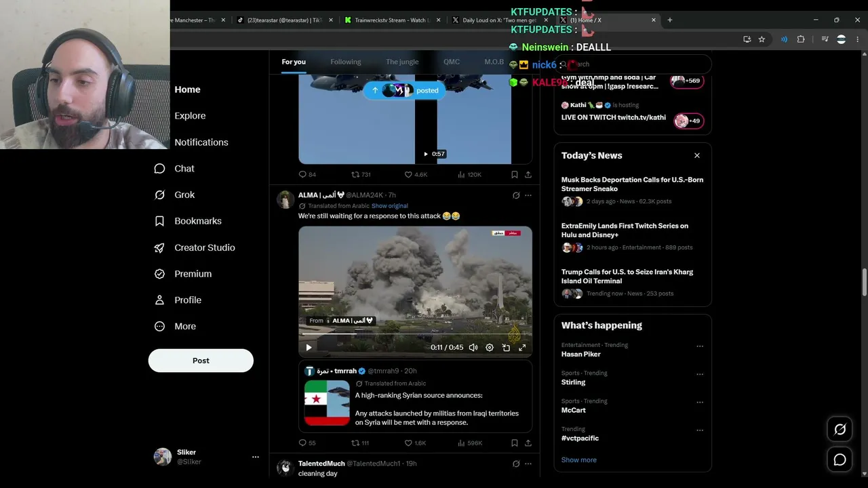This screenshot has height=488, width=868.
Task: Share the top post with 120K views
Action: [528, 174]
